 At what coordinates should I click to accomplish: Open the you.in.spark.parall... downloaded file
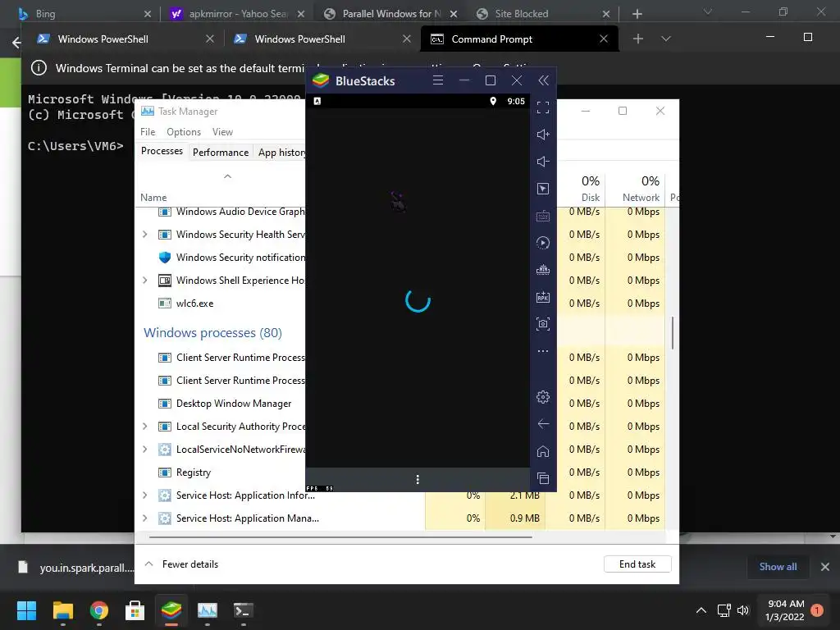coord(75,568)
